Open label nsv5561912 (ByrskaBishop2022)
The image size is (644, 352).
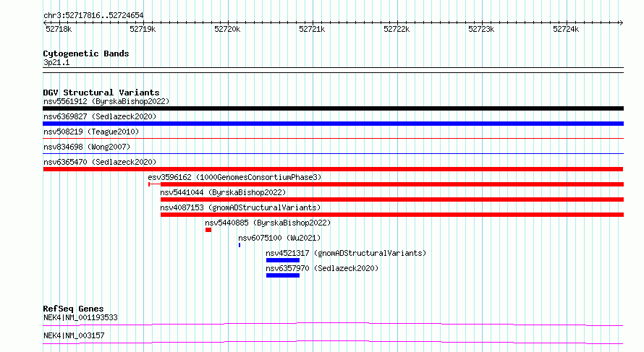106,101
